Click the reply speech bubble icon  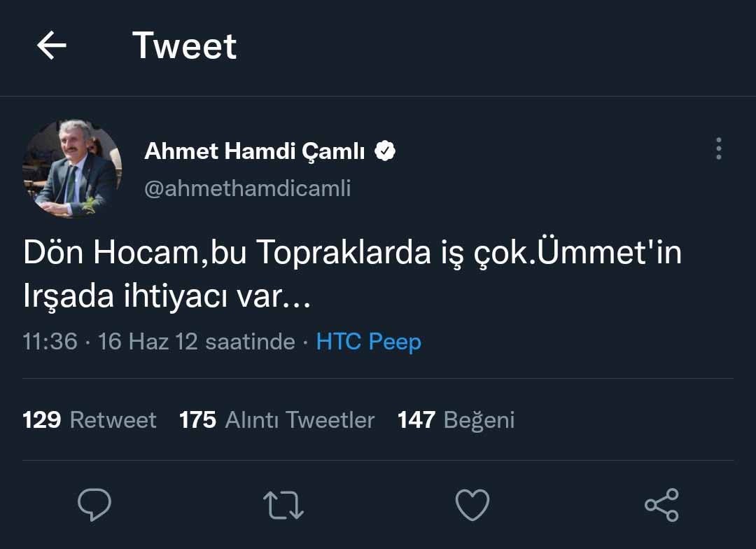pyautogui.click(x=94, y=504)
